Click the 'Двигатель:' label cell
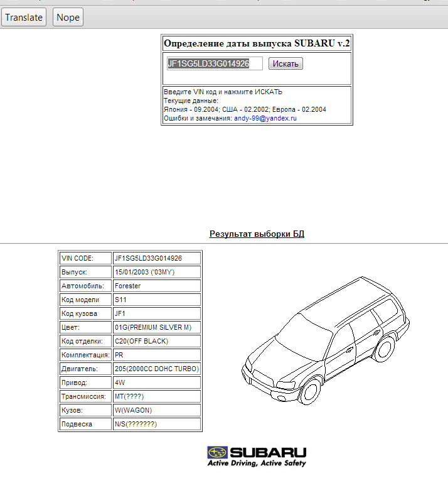This screenshot has width=448, height=493. point(86,369)
